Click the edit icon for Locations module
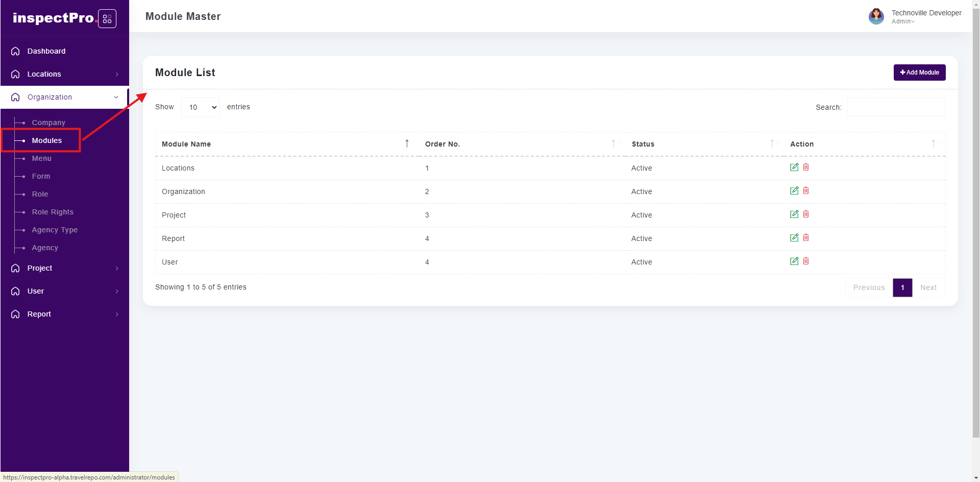Viewport: 980px width, 482px height. [794, 167]
